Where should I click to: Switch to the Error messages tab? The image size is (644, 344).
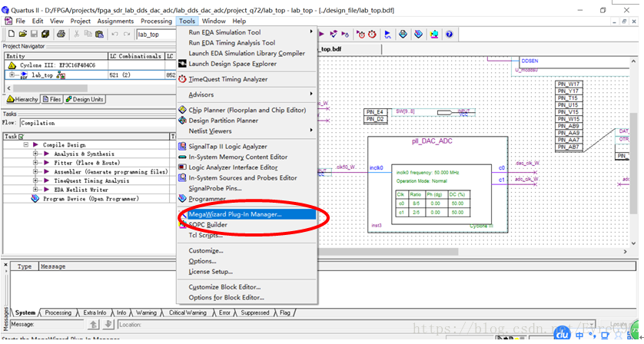point(224,313)
